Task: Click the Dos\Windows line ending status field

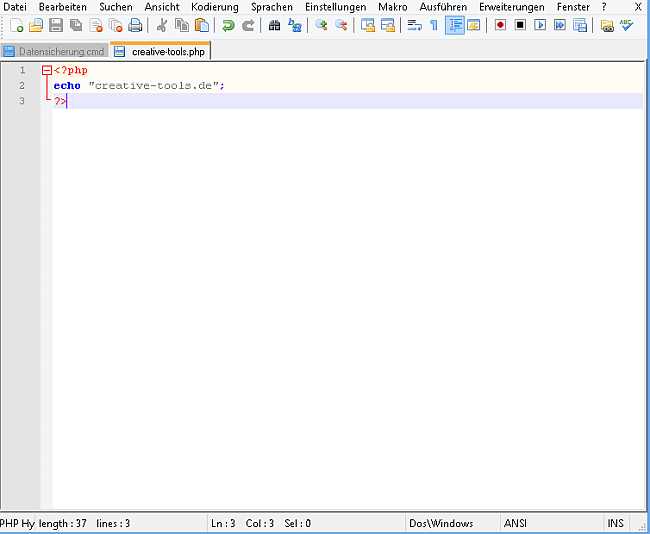Action: pyautogui.click(x=441, y=523)
